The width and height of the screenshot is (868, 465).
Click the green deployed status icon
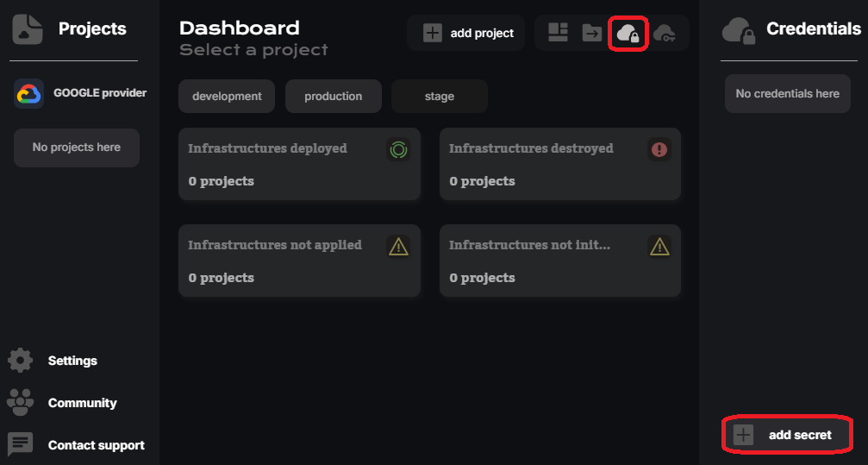click(398, 149)
